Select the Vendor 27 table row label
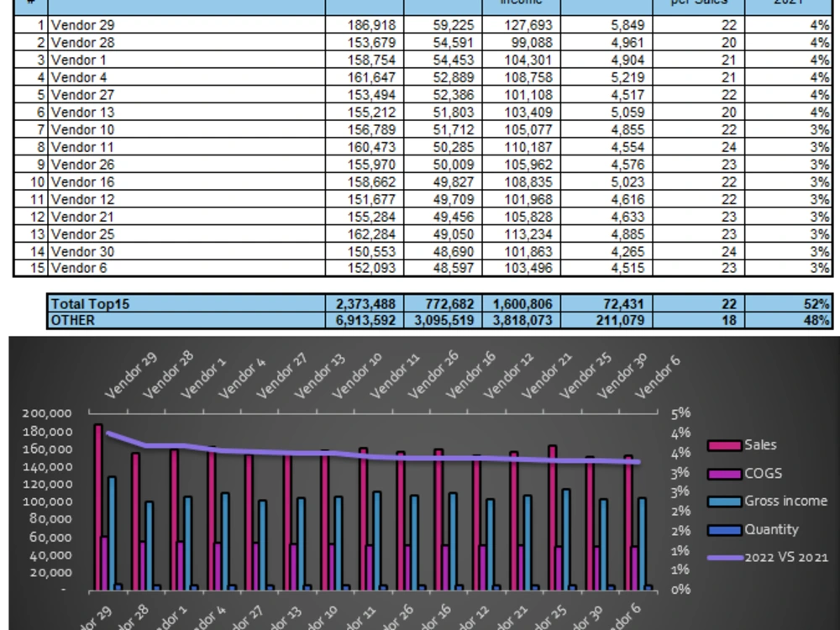The height and width of the screenshot is (630, 840). 186,95
